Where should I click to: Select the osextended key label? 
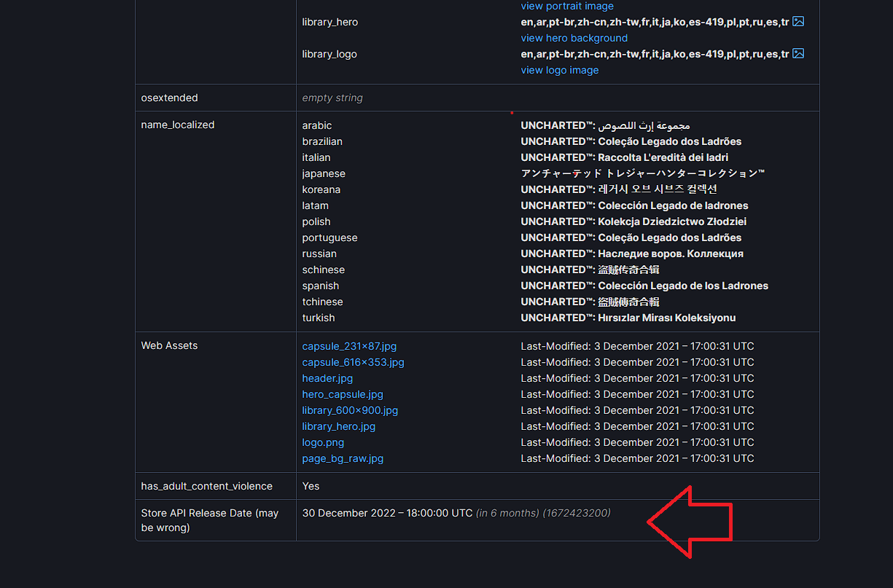pyautogui.click(x=169, y=98)
